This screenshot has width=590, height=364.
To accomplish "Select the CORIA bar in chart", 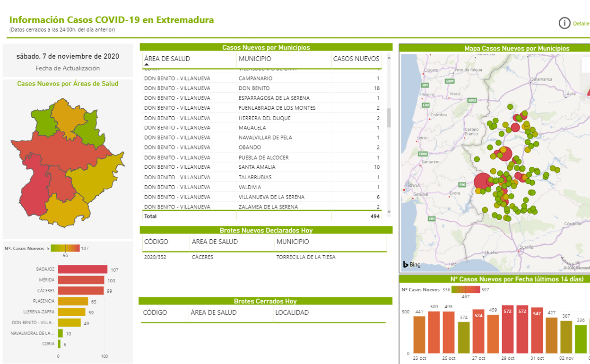I will [59, 344].
